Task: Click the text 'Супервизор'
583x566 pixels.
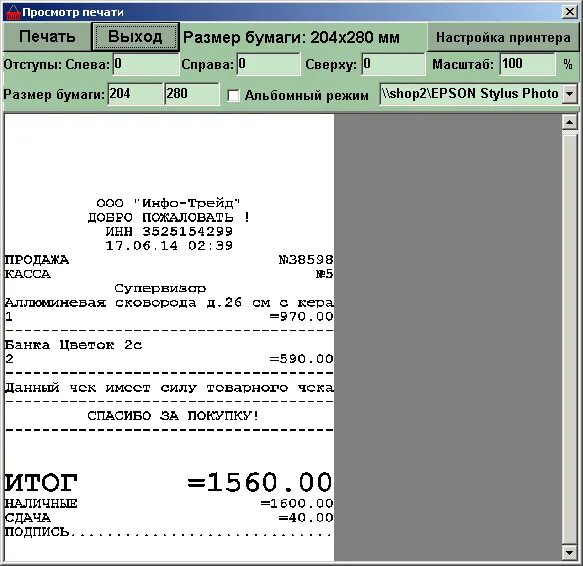Action: pyautogui.click(x=160, y=288)
